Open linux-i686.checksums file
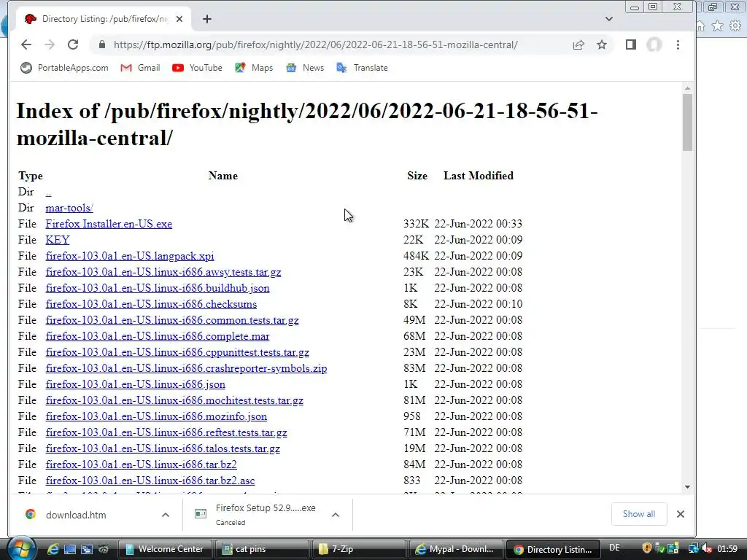The height and width of the screenshot is (560, 747). pyautogui.click(x=151, y=304)
